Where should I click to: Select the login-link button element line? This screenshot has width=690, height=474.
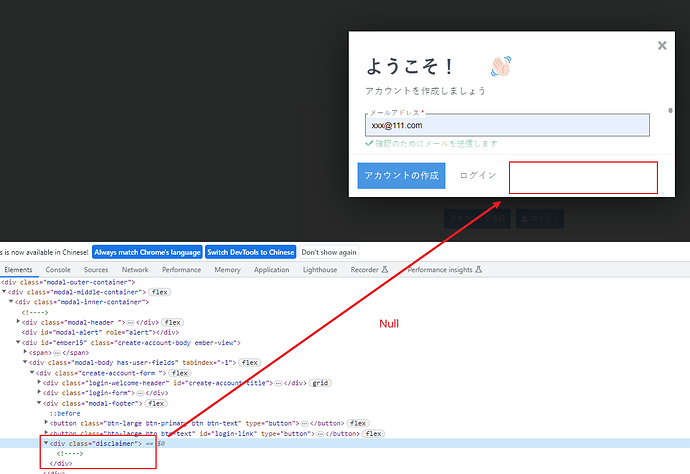click(205, 434)
